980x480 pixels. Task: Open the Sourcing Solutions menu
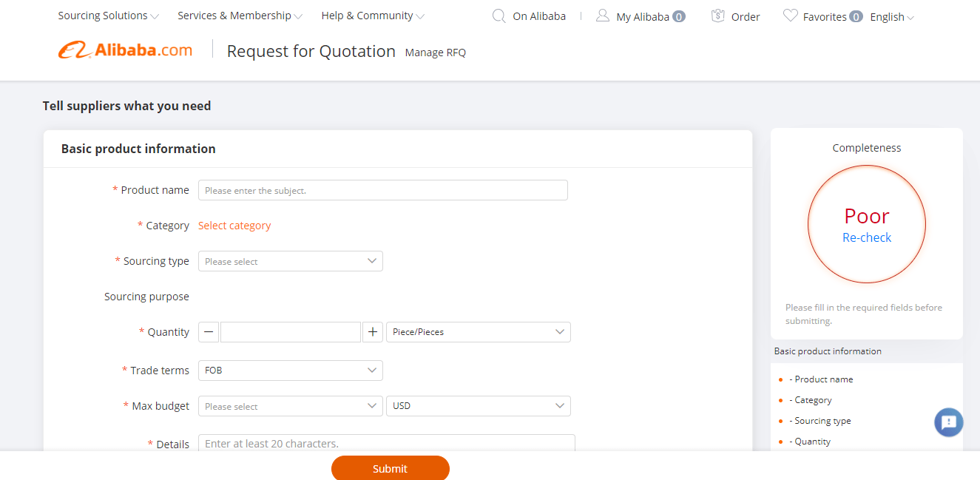tap(108, 16)
